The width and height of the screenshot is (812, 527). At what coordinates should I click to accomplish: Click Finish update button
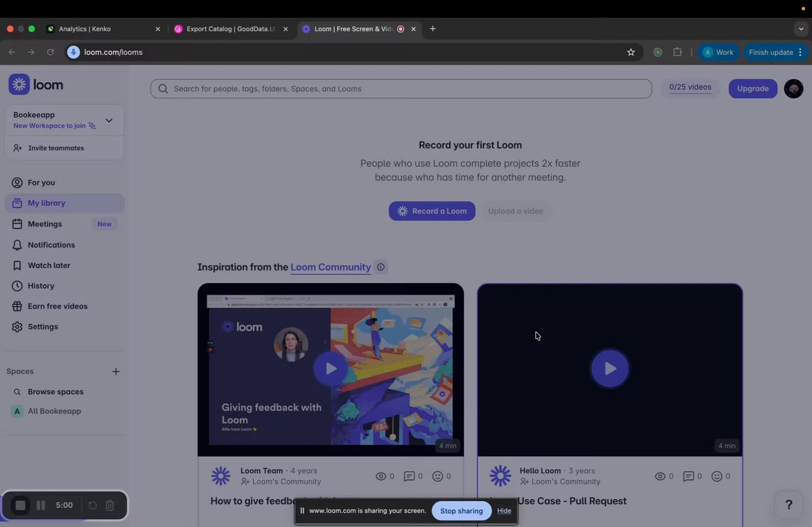775,53
